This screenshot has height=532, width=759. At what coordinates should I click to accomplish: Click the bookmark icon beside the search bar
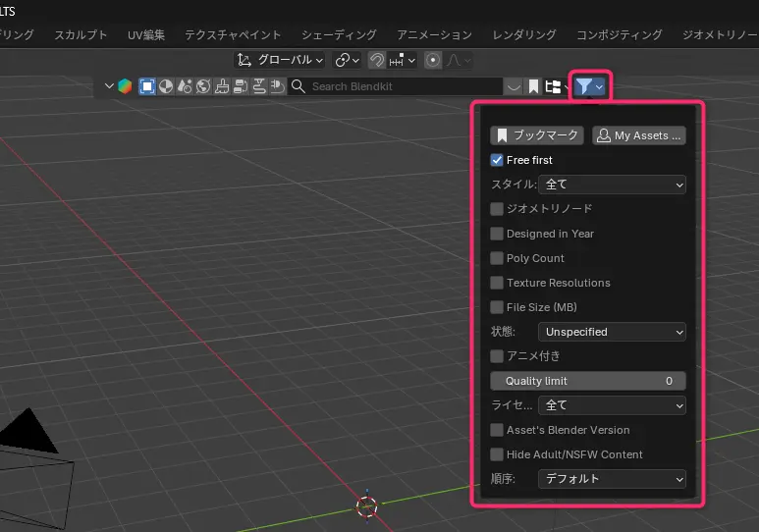533,86
